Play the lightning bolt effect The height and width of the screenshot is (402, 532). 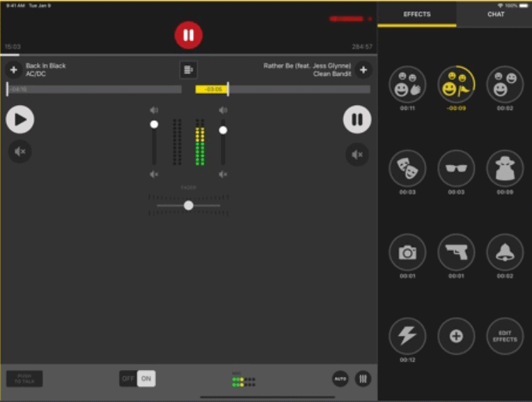click(407, 336)
